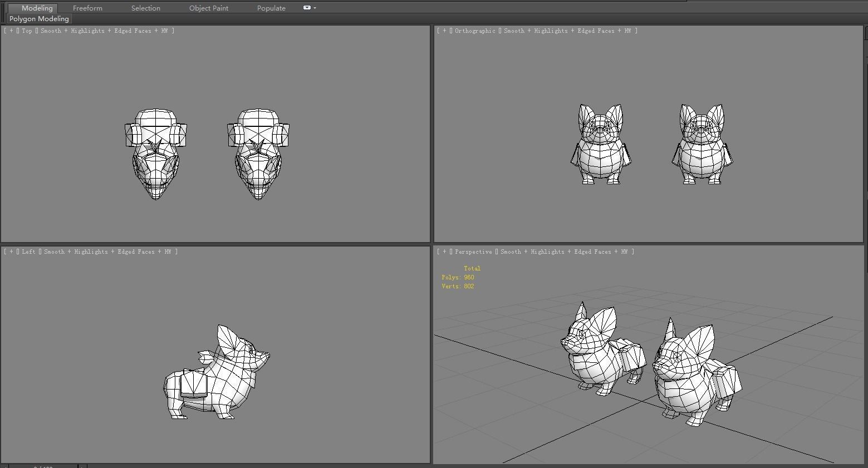
Task: Open the Freeform ribbon tab
Action: (87, 8)
